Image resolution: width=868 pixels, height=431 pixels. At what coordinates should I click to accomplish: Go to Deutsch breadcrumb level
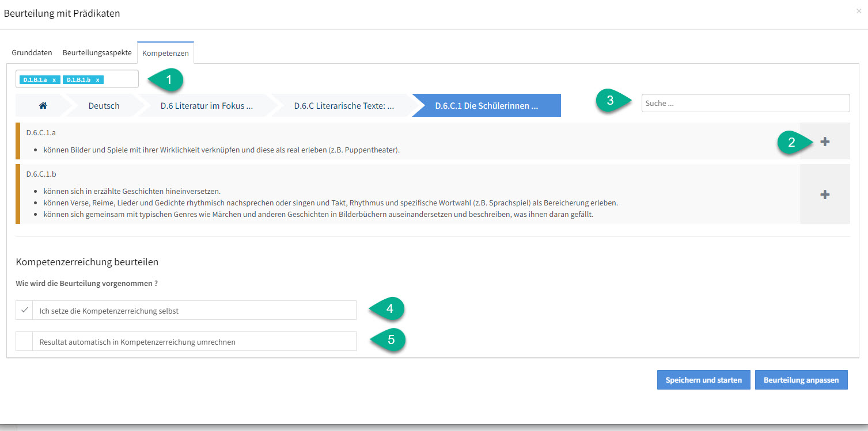[x=104, y=106]
